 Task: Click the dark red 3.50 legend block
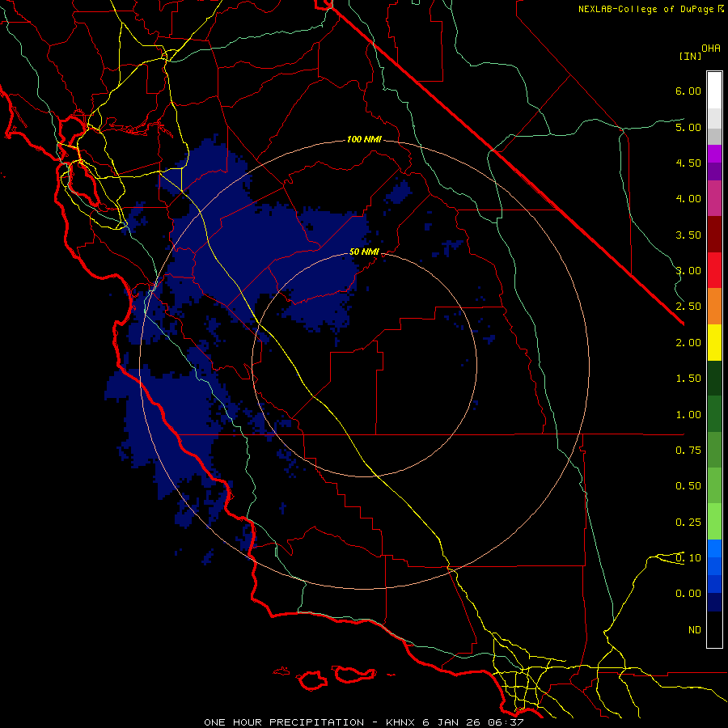(714, 235)
